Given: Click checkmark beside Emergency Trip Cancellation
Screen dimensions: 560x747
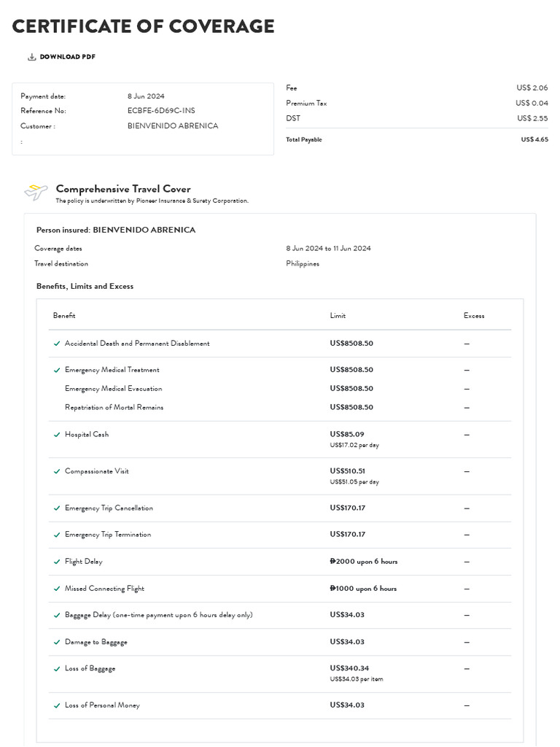Looking at the screenshot, I should 57,508.
